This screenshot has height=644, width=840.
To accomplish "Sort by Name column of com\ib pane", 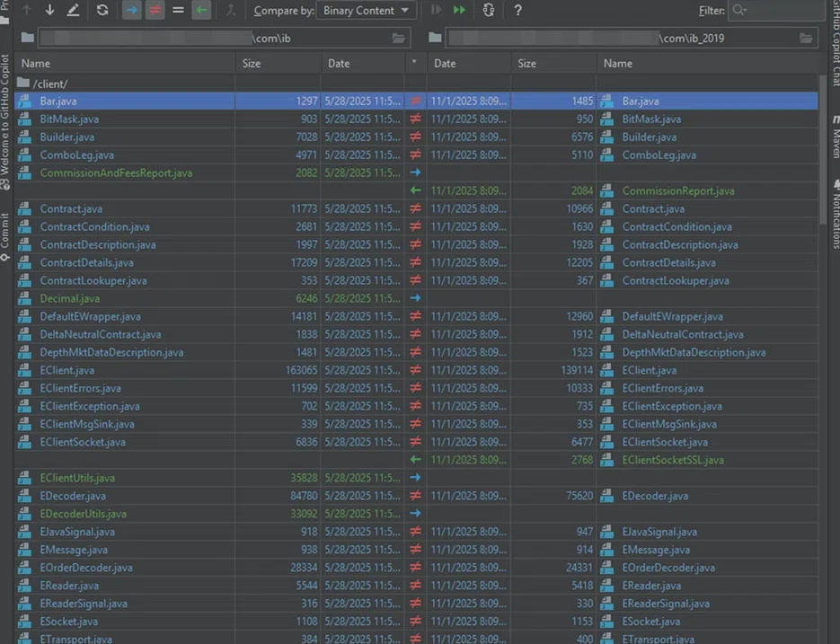I will [x=124, y=63].
